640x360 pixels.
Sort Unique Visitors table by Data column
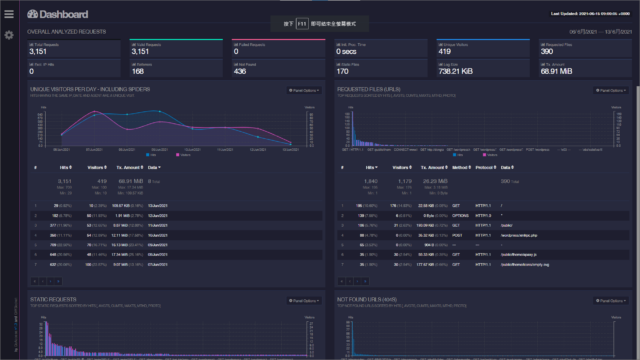click(x=154, y=167)
